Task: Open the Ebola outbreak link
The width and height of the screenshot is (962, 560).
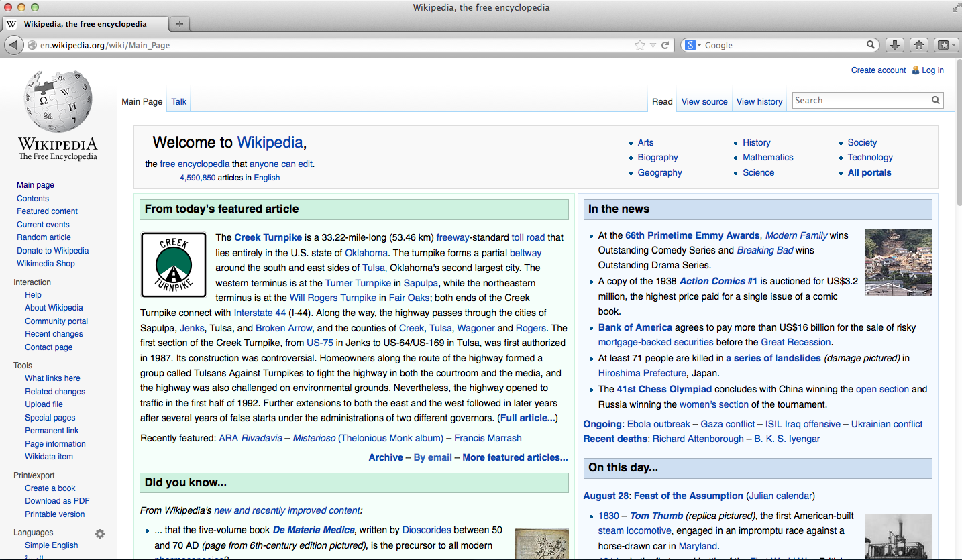Action: click(x=657, y=424)
